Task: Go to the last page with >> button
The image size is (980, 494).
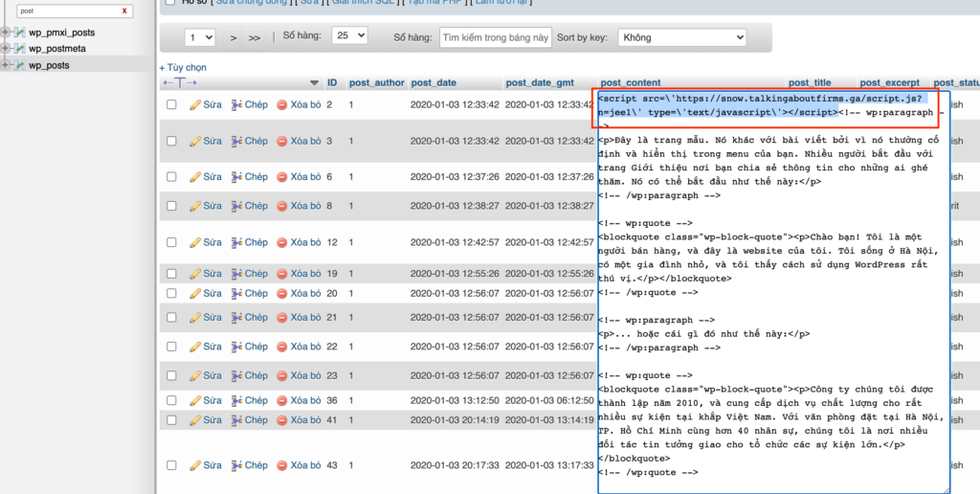Action: coord(254,38)
